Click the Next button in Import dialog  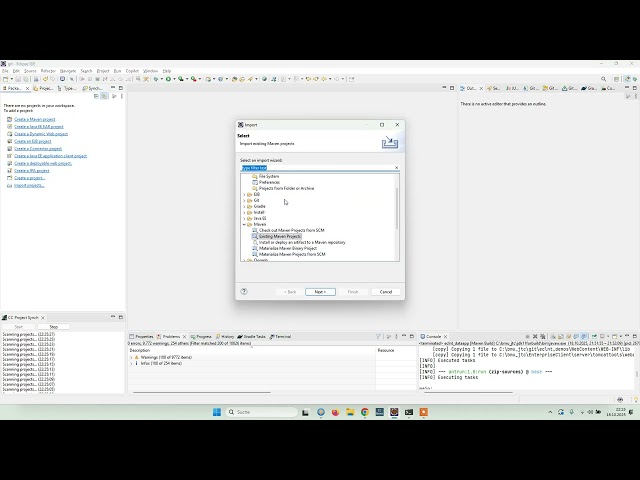tap(320, 292)
